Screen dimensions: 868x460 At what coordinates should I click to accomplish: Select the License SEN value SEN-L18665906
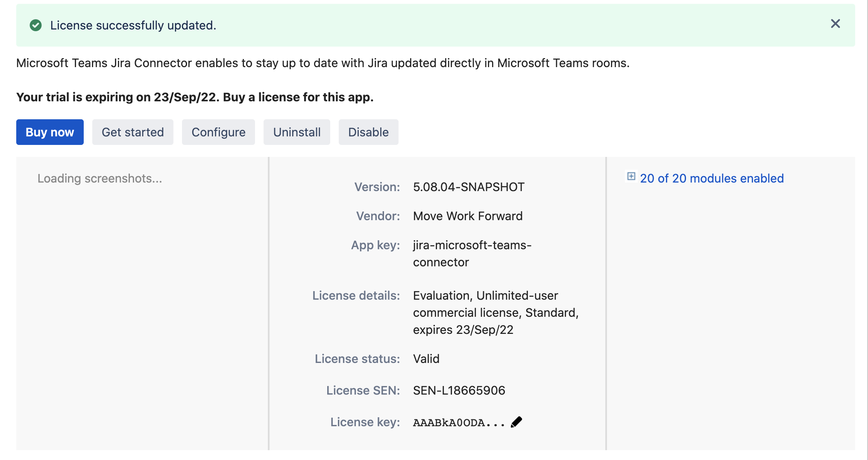pyautogui.click(x=458, y=390)
